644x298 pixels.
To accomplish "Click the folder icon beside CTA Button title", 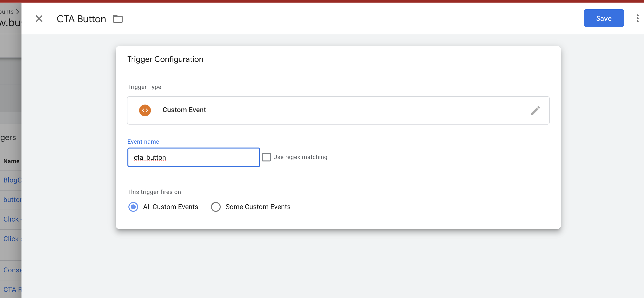I will pos(117,19).
